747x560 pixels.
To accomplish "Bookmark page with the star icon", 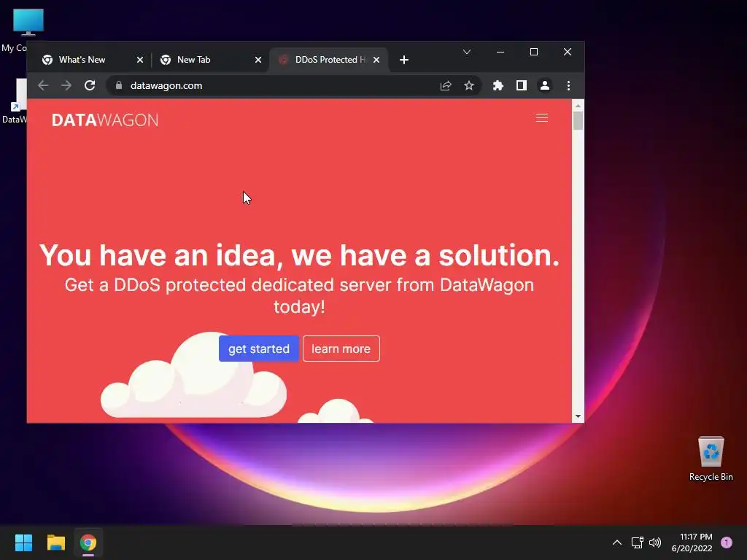I will point(469,86).
